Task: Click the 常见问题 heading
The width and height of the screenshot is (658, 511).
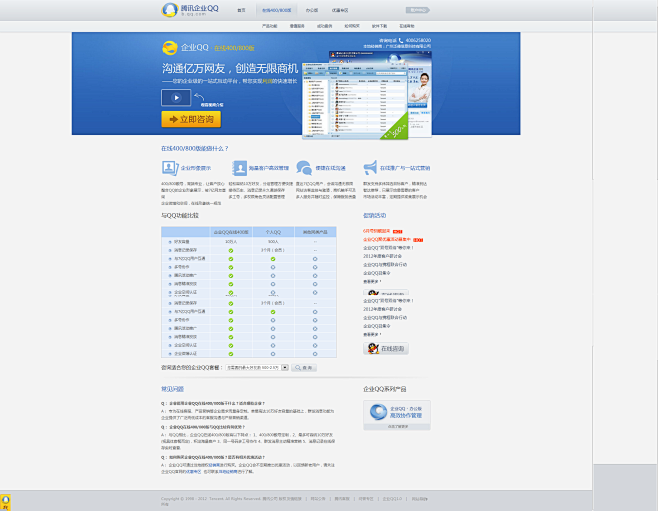Action: tap(172, 389)
